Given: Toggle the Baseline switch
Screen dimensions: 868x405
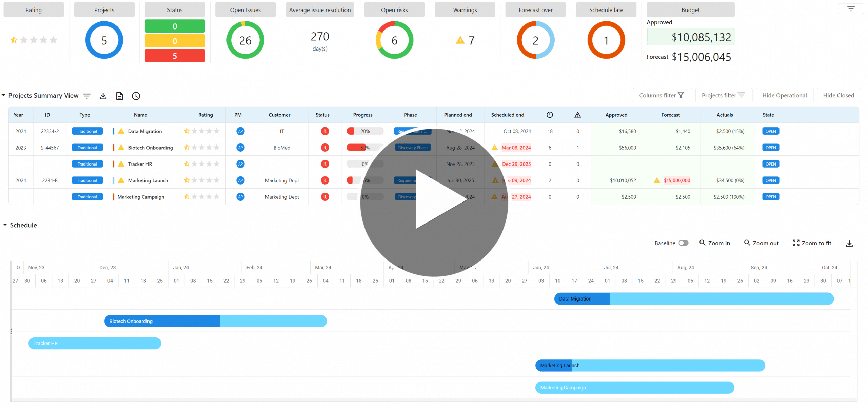Looking at the screenshot, I should (683, 243).
